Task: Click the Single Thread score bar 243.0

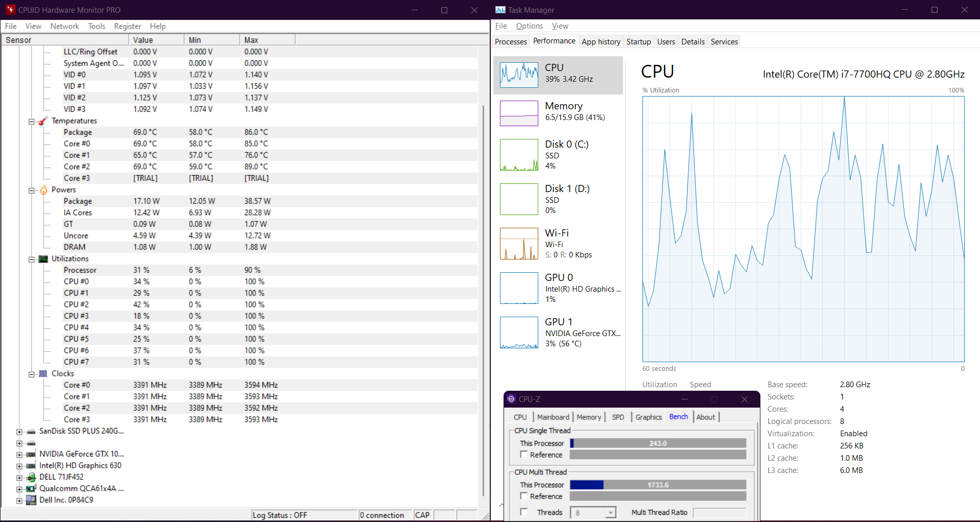Action: pyautogui.click(x=658, y=443)
